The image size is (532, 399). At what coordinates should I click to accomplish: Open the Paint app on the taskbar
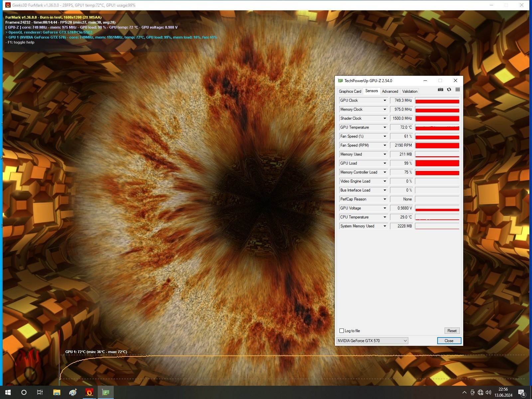click(x=73, y=392)
